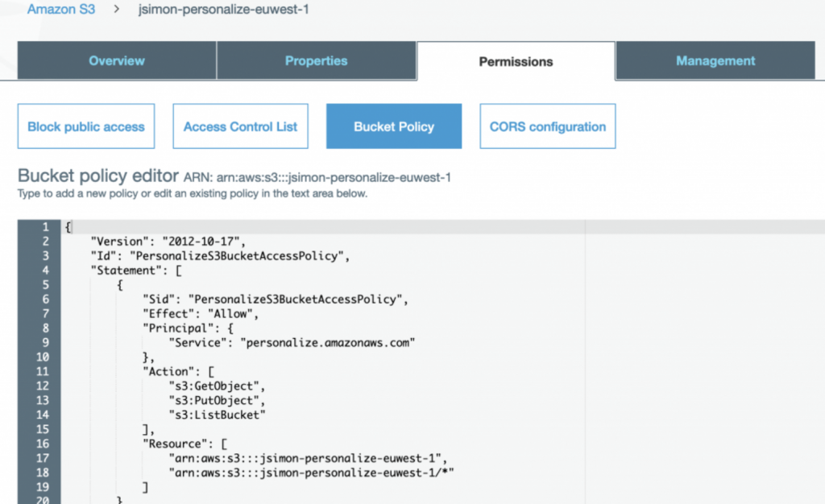The image size is (825, 504).
Task: Open the Access Control List section
Action: point(240,126)
